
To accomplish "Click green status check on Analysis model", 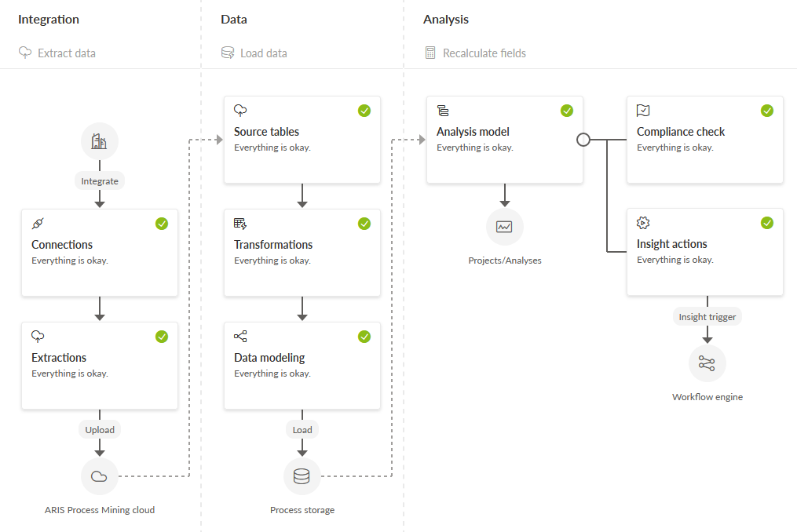I will tap(567, 111).
